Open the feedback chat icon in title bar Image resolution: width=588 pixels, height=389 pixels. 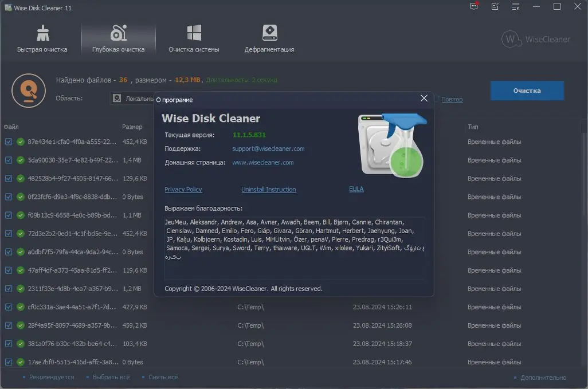coord(474,6)
